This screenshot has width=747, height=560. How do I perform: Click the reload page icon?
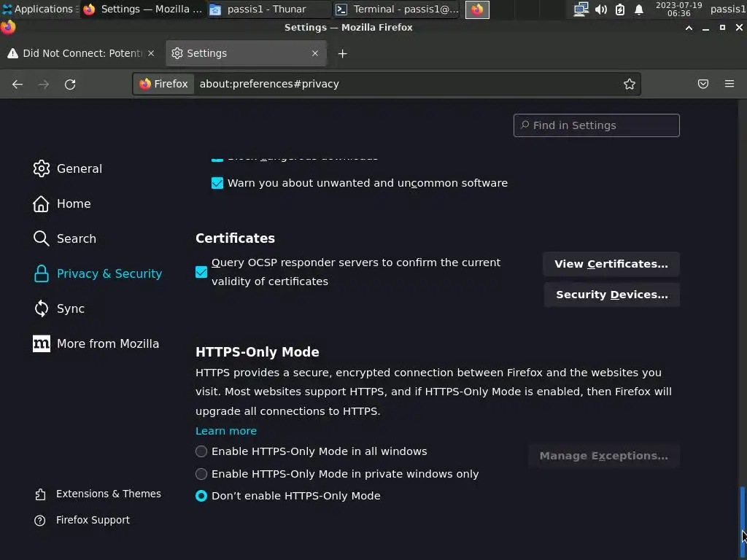[70, 85]
